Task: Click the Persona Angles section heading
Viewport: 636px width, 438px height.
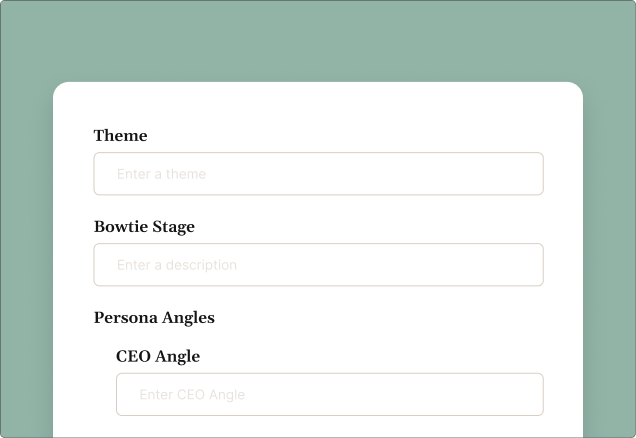Action: pos(154,318)
